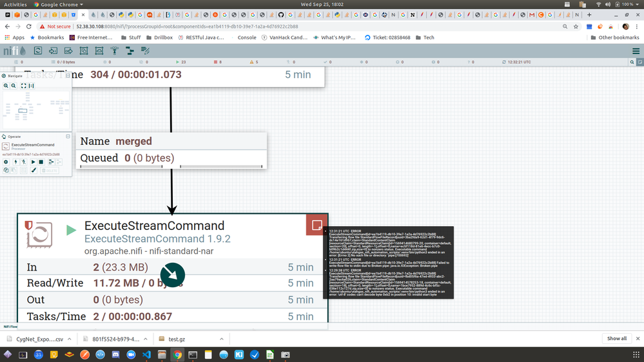This screenshot has width=644, height=362.
Task: Open the Apps bookmark shortcut
Action: click(x=14, y=37)
